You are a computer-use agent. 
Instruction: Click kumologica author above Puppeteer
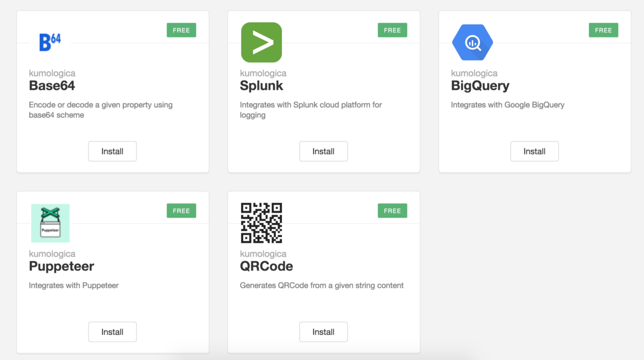pyautogui.click(x=52, y=254)
